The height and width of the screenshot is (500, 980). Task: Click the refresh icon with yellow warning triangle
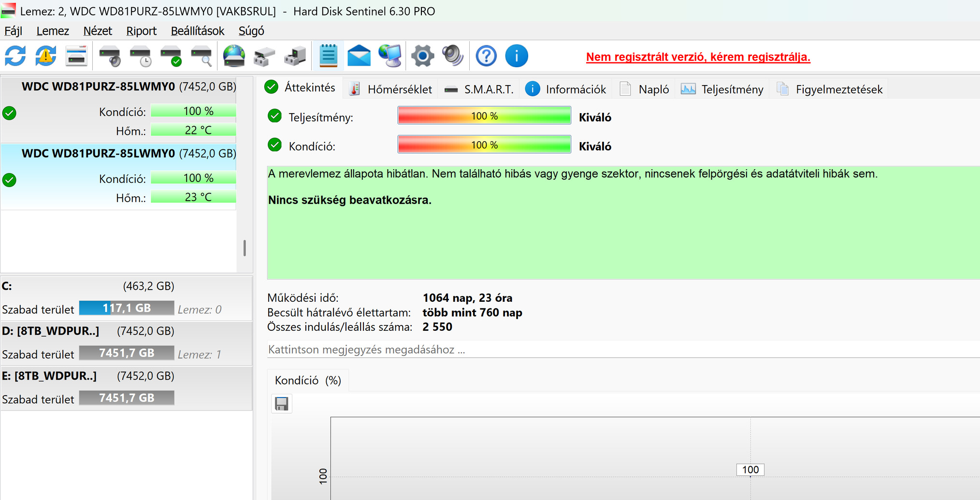click(x=46, y=56)
